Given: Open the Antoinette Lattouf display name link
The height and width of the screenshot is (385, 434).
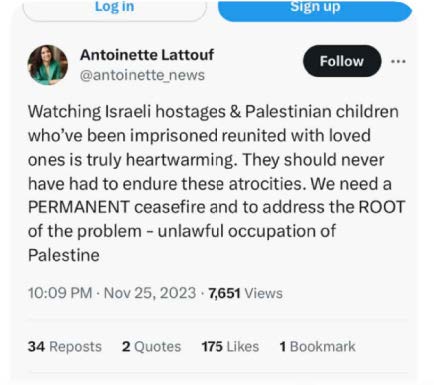Looking at the screenshot, I should (147, 55).
